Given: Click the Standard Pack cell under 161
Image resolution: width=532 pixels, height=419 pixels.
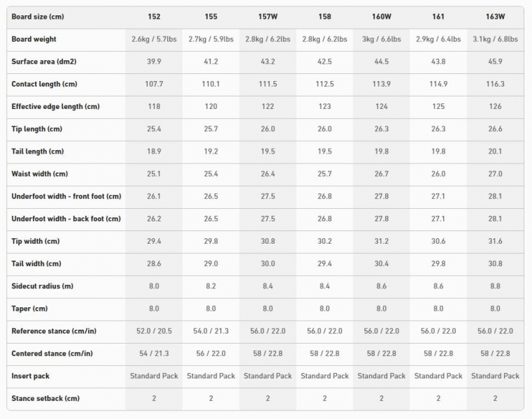Looking at the screenshot, I should (438, 376).
